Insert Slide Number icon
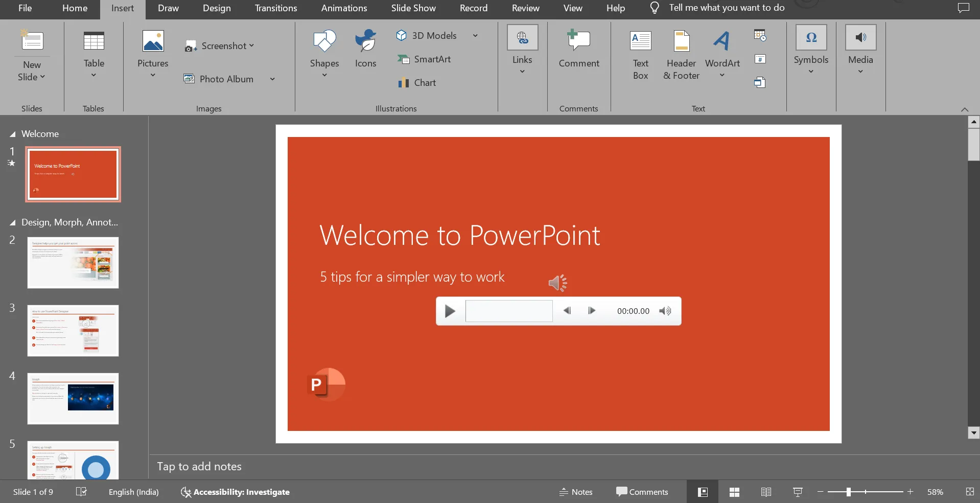The width and height of the screenshot is (980, 503). [760, 59]
